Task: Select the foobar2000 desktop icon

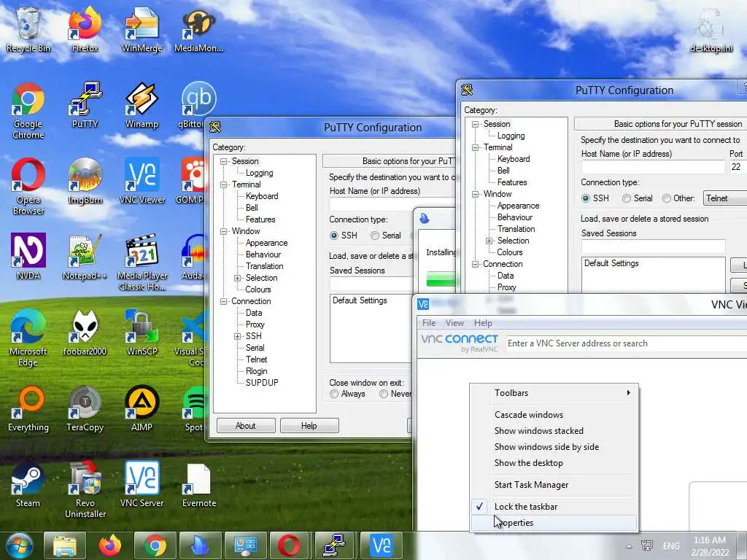Action: [x=85, y=332]
